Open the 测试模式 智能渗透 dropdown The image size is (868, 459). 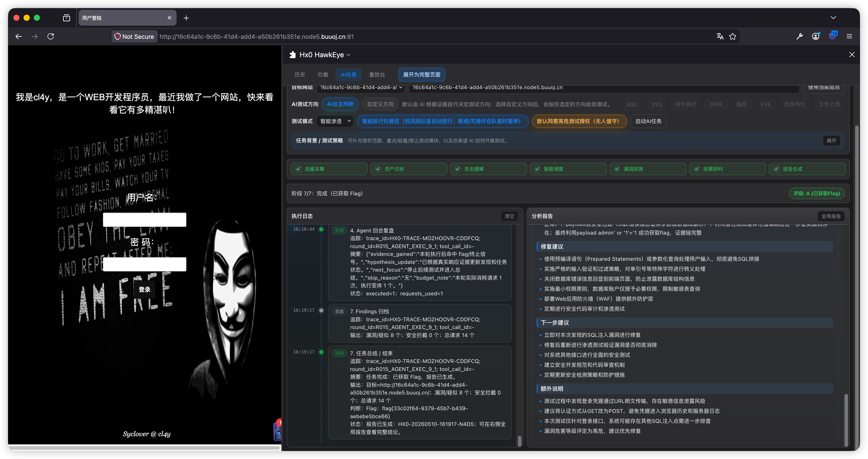(x=335, y=121)
